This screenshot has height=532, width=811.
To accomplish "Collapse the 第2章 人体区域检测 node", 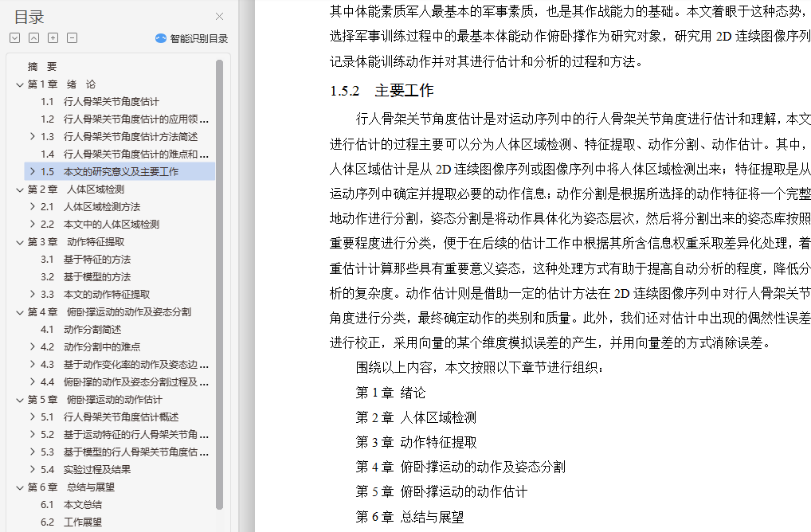I will tap(20, 190).
